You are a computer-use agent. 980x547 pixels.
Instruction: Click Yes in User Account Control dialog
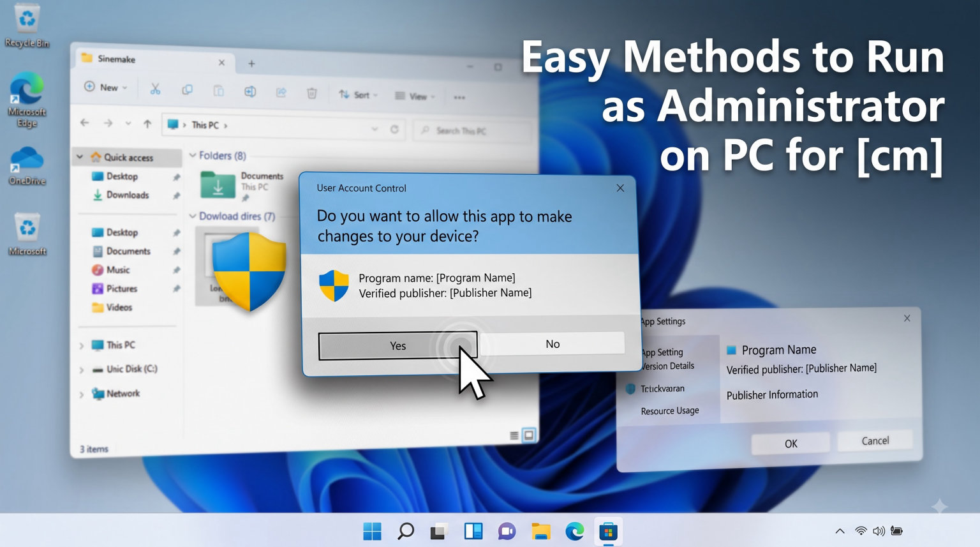397,345
